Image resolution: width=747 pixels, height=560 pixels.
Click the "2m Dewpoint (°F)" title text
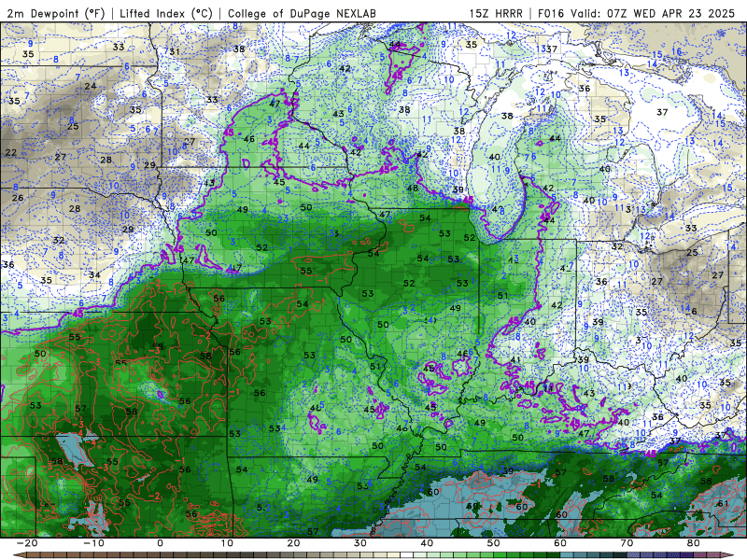tap(55, 13)
